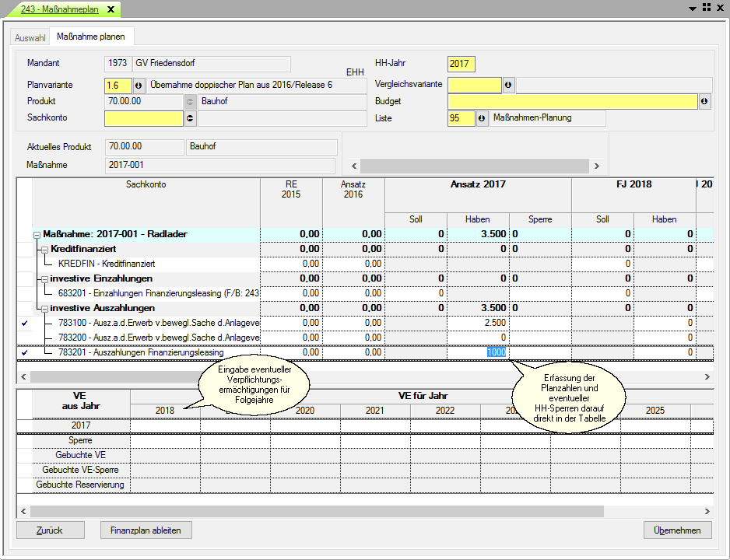Select the Maßnahme planen tab

(92, 37)
